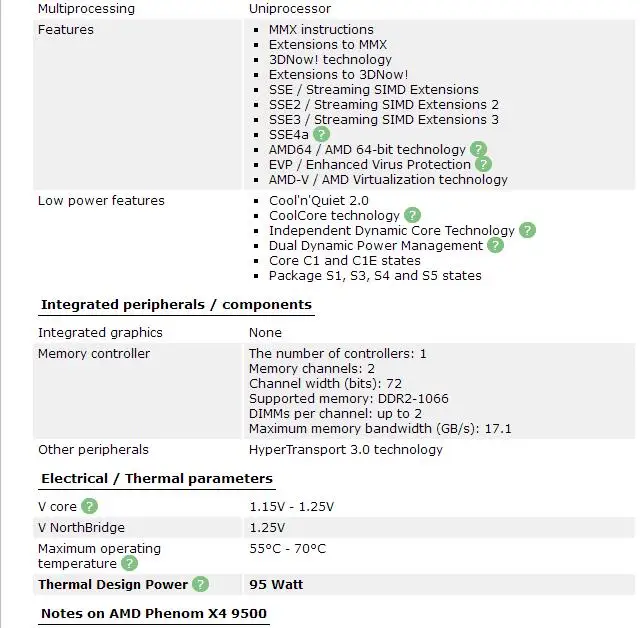Screen dimensions: 640x628
Task: Open help icon for Dual Dynamic Power Management
Action: [x=496, y=245]
